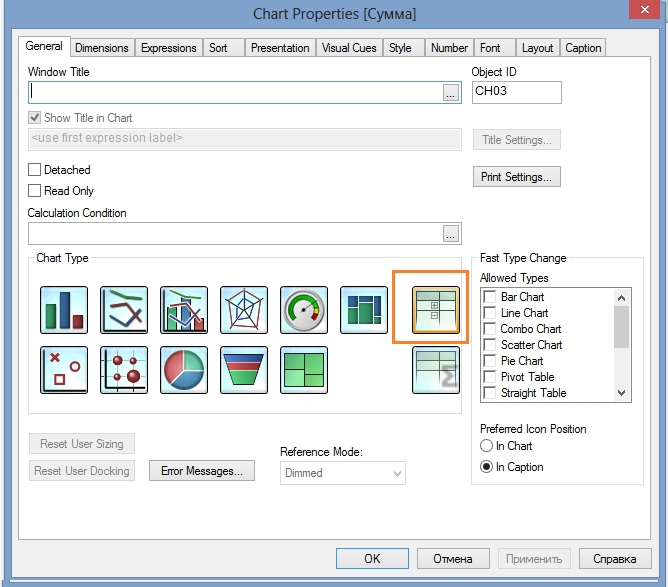Select the Block Chart type icon
The image size is (668, 587).
304,370
